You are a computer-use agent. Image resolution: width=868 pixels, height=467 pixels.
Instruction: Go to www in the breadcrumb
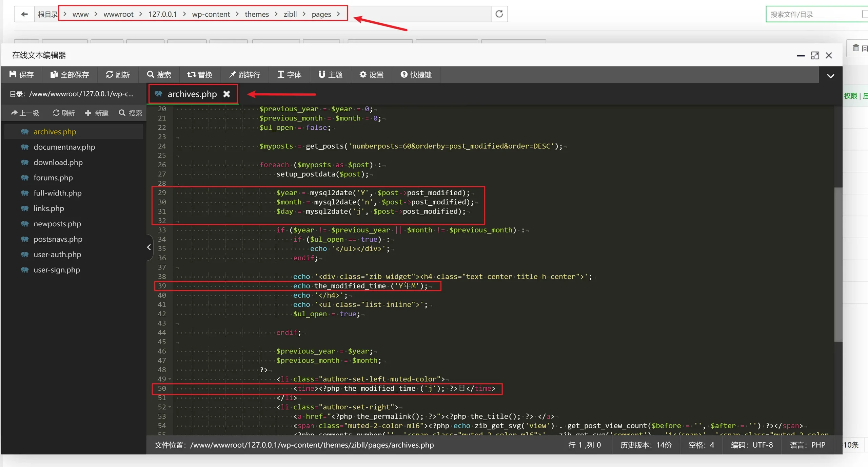point(80,14)
